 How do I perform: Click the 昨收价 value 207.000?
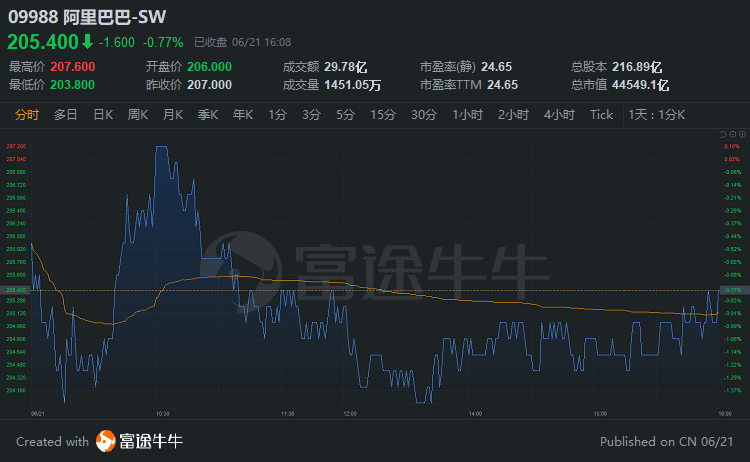[209, 85]
